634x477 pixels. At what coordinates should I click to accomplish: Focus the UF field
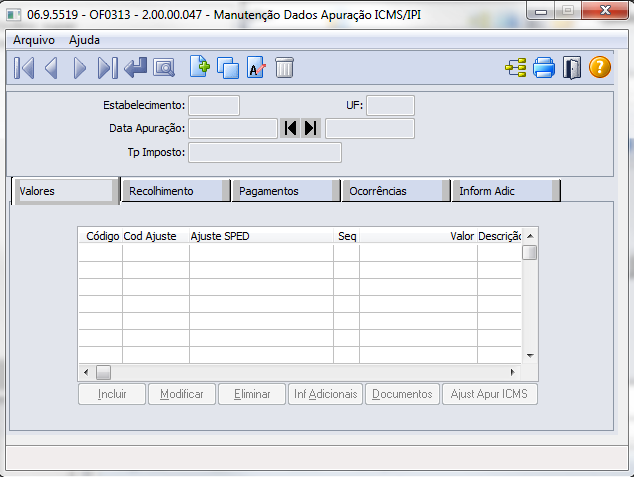(x=390, y=106)
